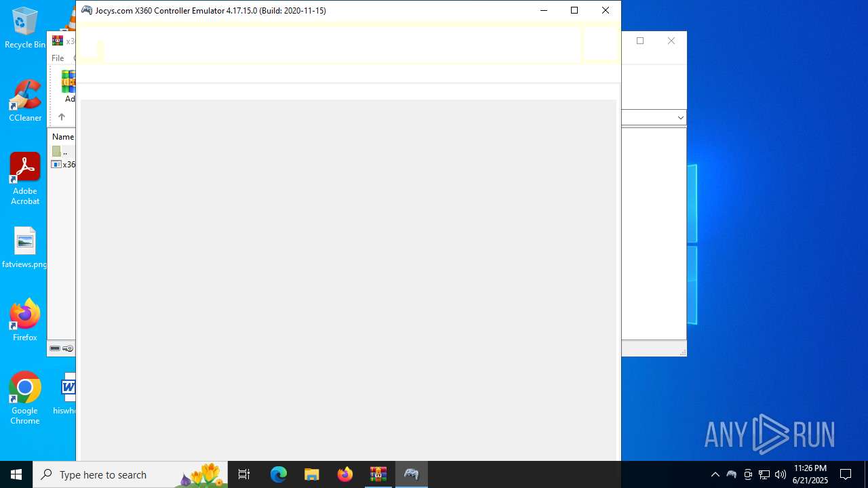Open Task View on taskbar
Screen dimensions: 868x488
point(244,474)
